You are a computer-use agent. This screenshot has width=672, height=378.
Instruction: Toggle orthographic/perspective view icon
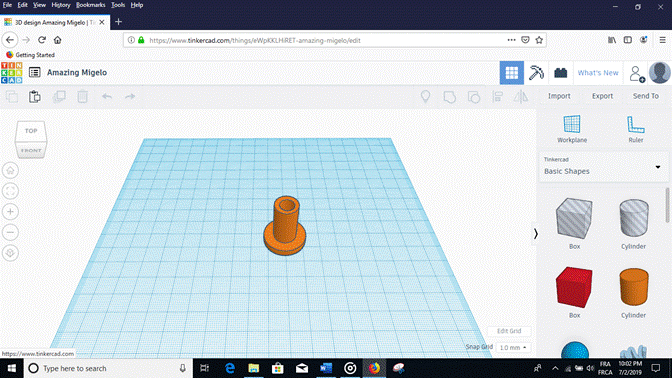[x=10, y=253]
